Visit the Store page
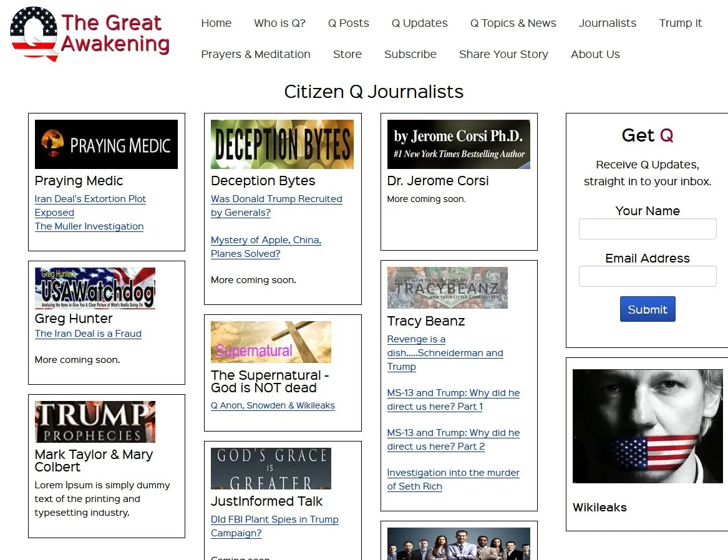The image size is (728, 560). point(347,54)
